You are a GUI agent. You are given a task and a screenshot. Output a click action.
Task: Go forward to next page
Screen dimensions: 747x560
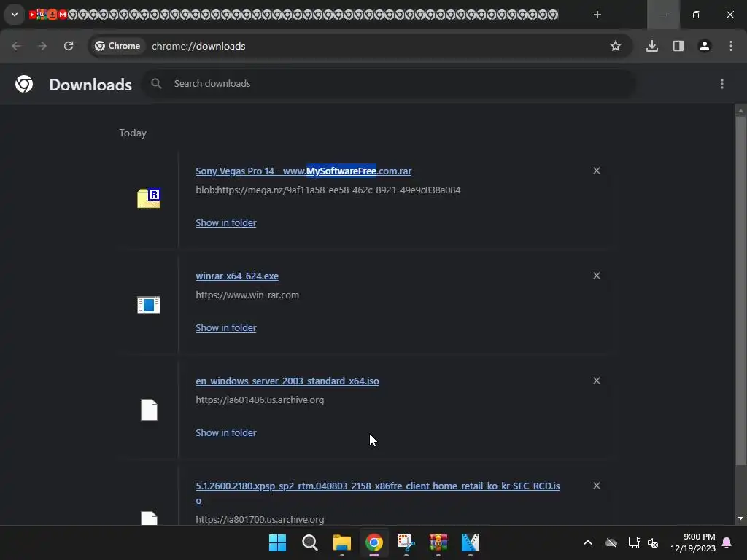(42, 46)
